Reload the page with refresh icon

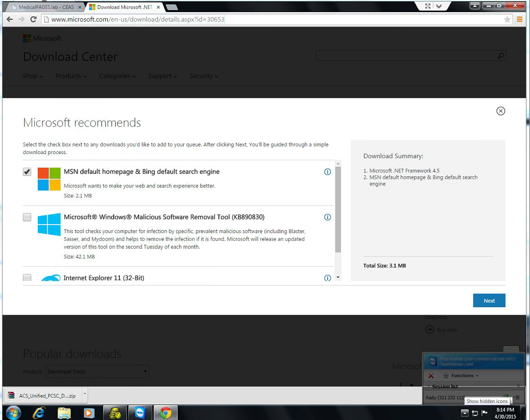(33, 19)
